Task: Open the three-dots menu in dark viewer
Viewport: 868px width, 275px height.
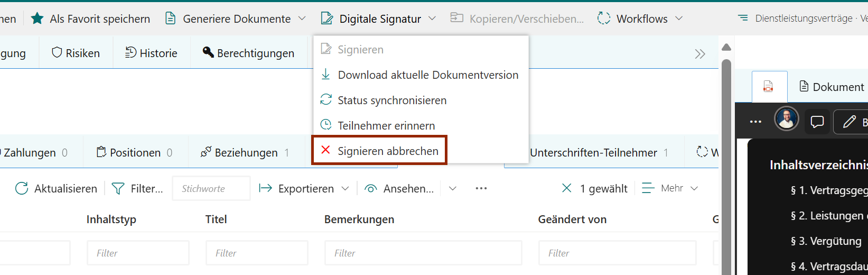Action: pos(755,122)
